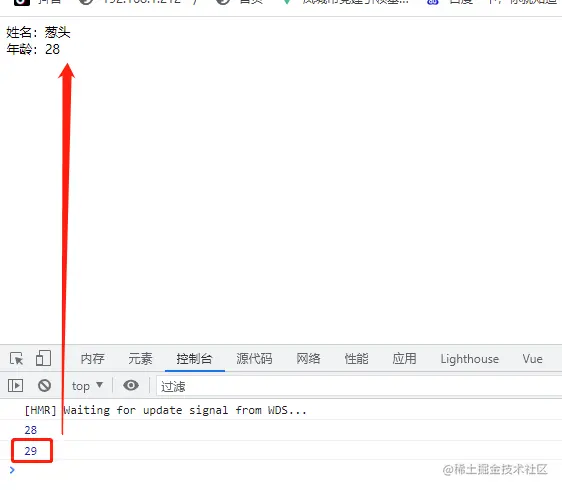Click the console prompt chevron
Viewport: 562px width, 490px height.
tap(12, 470)
